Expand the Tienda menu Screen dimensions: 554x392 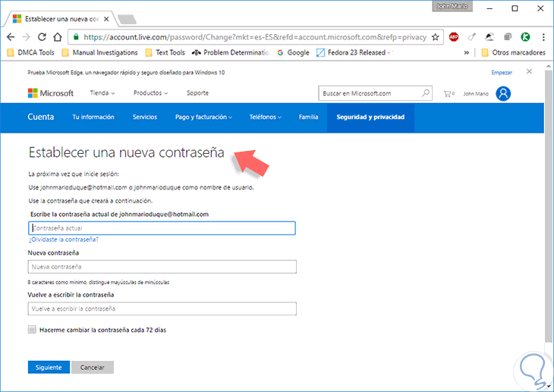coord(102,93)
